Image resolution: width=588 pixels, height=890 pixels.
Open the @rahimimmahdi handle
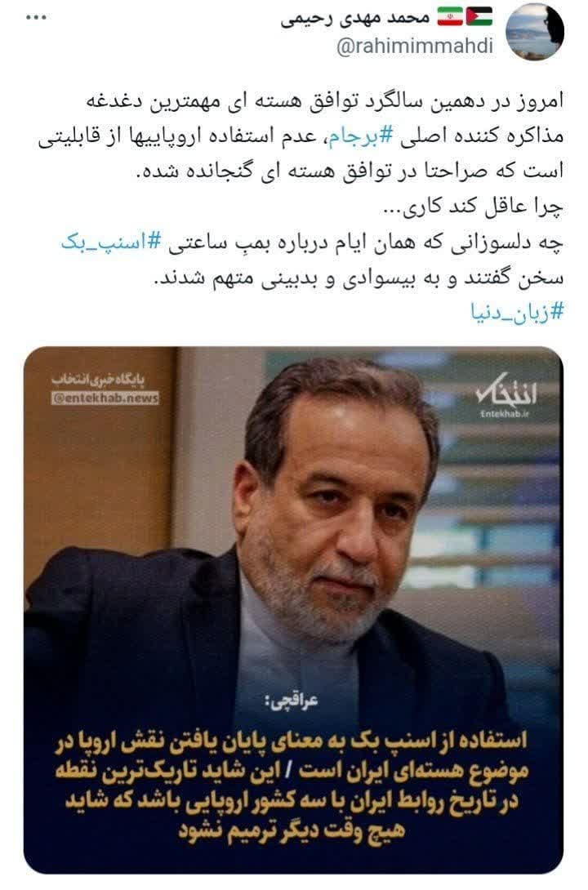click(x=414, y=47)
